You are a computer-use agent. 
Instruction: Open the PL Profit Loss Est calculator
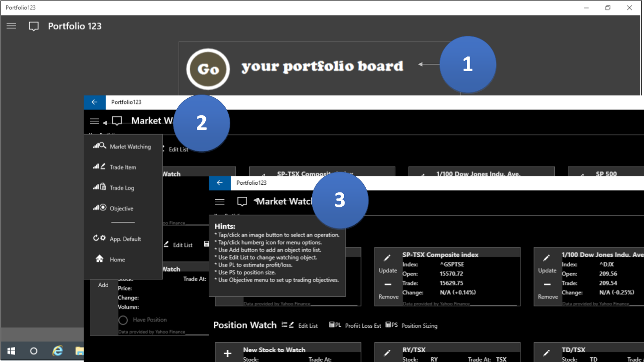tap(355, 325)
